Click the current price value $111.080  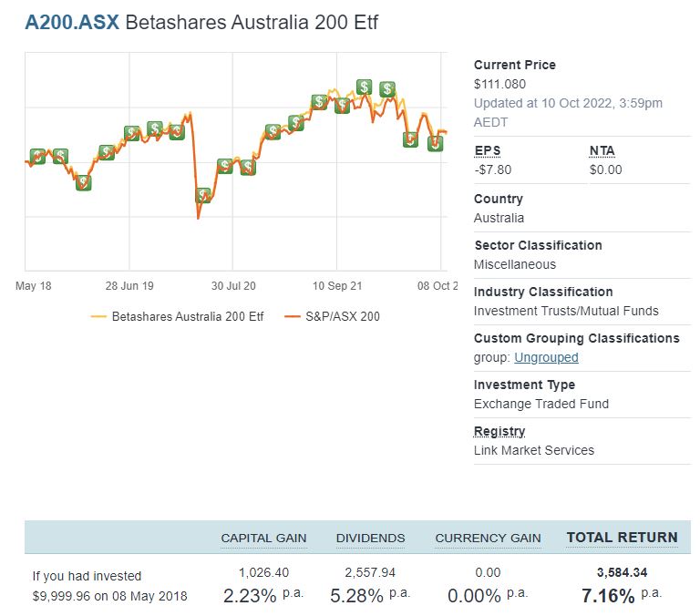tap(500, 84)
